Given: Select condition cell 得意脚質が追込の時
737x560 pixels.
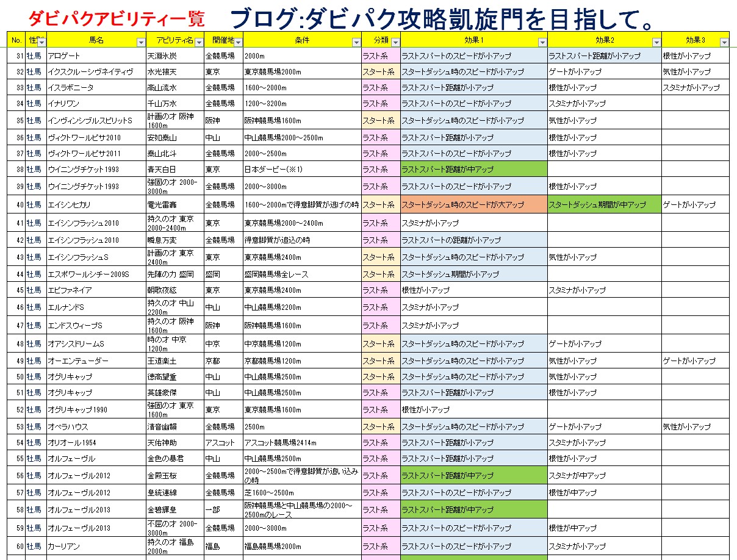Looking at the screenshot, I should click(x=302, y=240).
